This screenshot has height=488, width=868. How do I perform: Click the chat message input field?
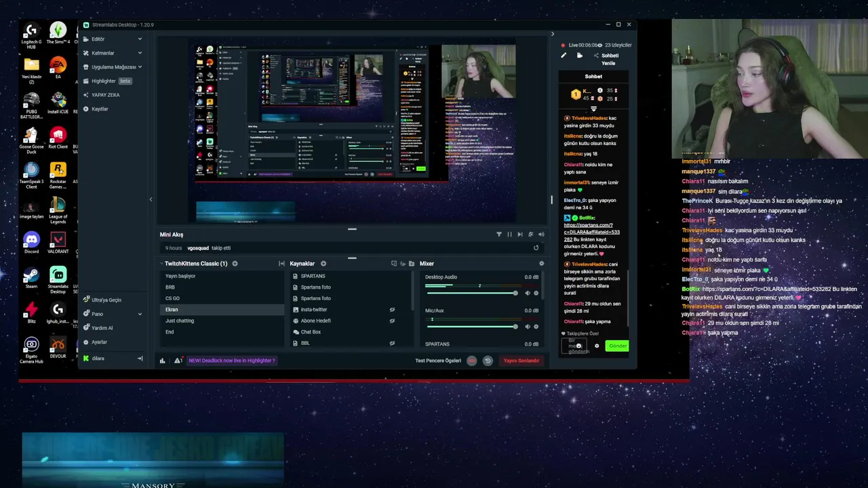[x=576, y=346]
